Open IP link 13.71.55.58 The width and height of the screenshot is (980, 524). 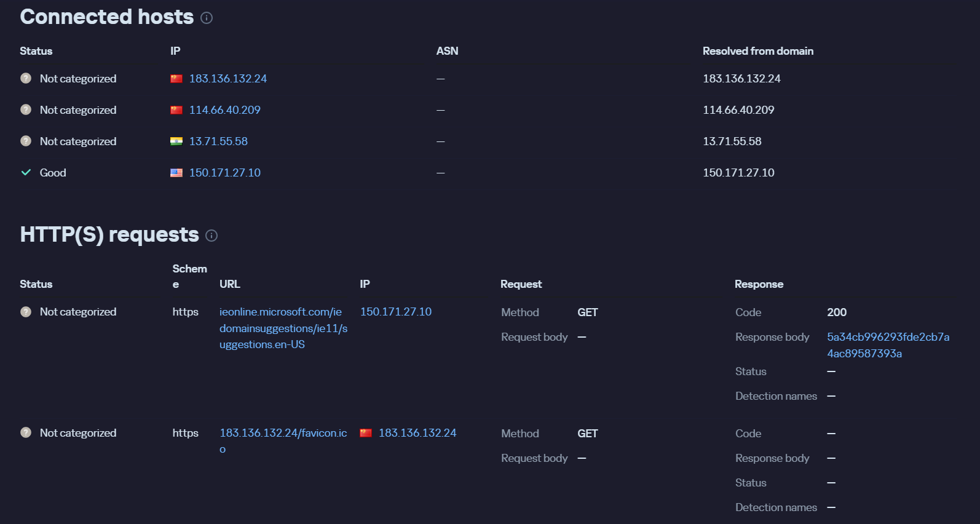coord(218,141)
